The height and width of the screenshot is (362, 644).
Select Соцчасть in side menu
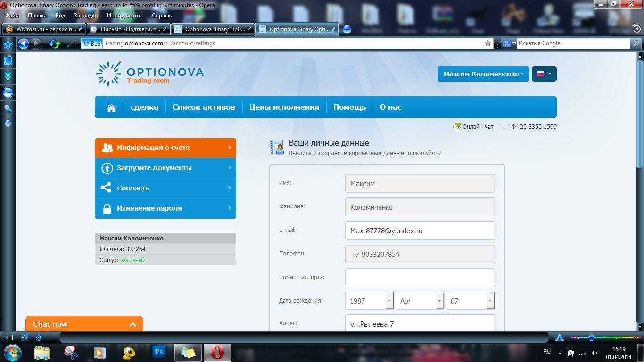click(x=165, y=188)
